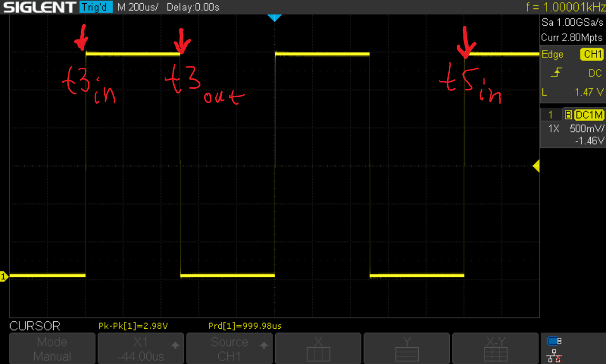Select the blue trigger position marker at top
This screenshot has width=606, height=364.
[275, 18]
